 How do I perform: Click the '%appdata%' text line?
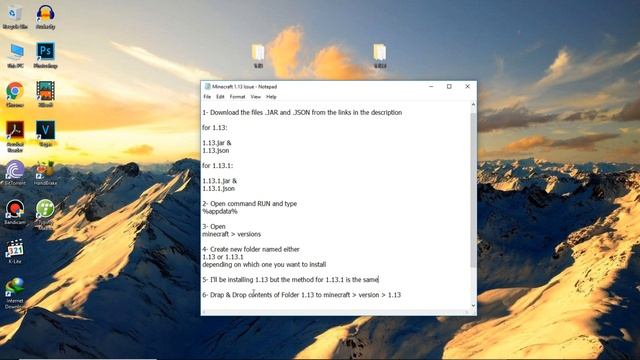[220, 211]
